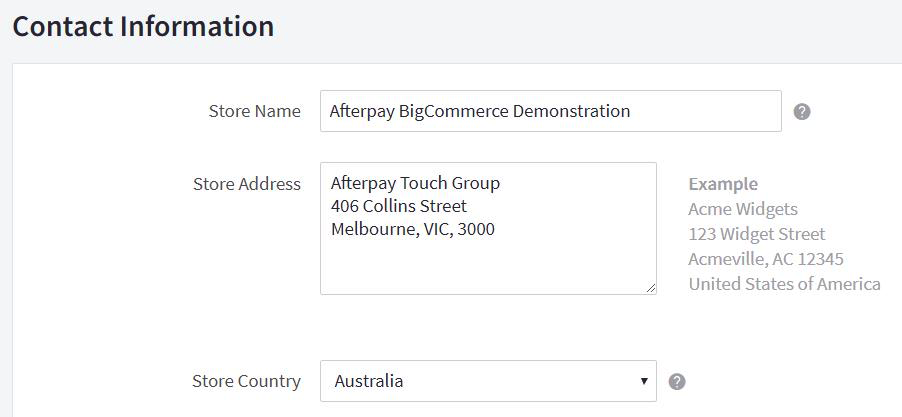The image size is (902, 417).
Task: Click the word Afterpay in Store Name field
Action: click(x=362, y=111)
